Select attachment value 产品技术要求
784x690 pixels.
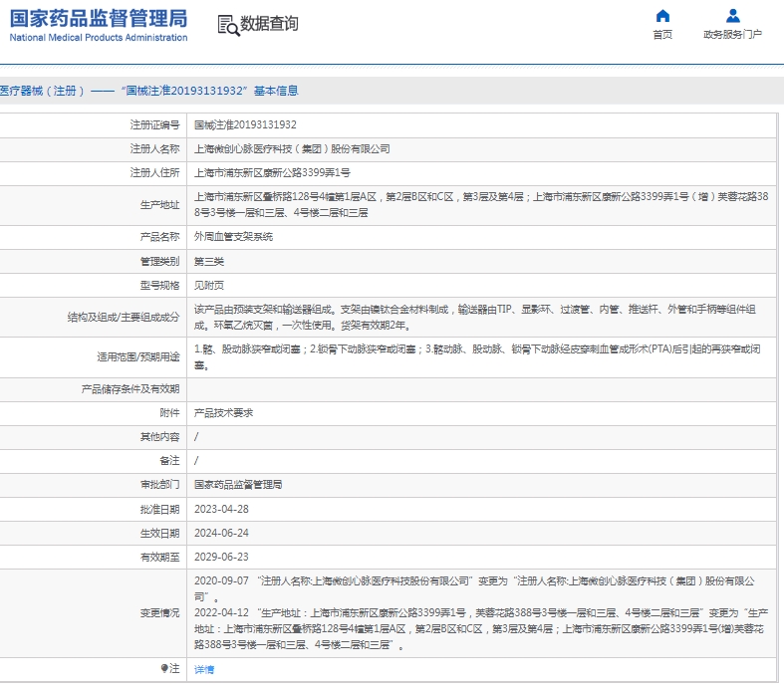(223, 413)
